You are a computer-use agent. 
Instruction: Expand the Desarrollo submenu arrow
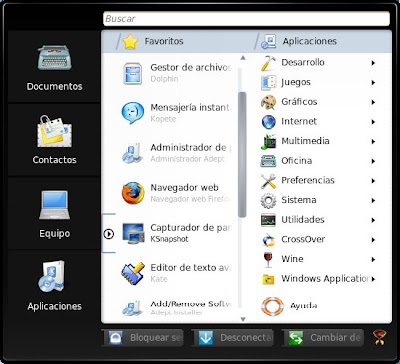tap(373, 63)
